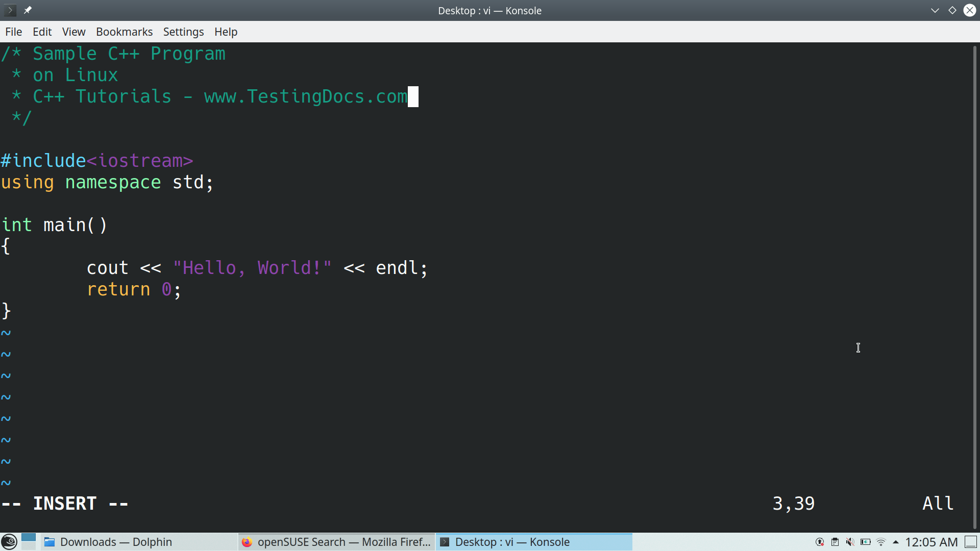The image size is (980, 551).
Task: Click the Firefox icon in the openSUSE Search taskbar entry
Action: coord(247,542)
